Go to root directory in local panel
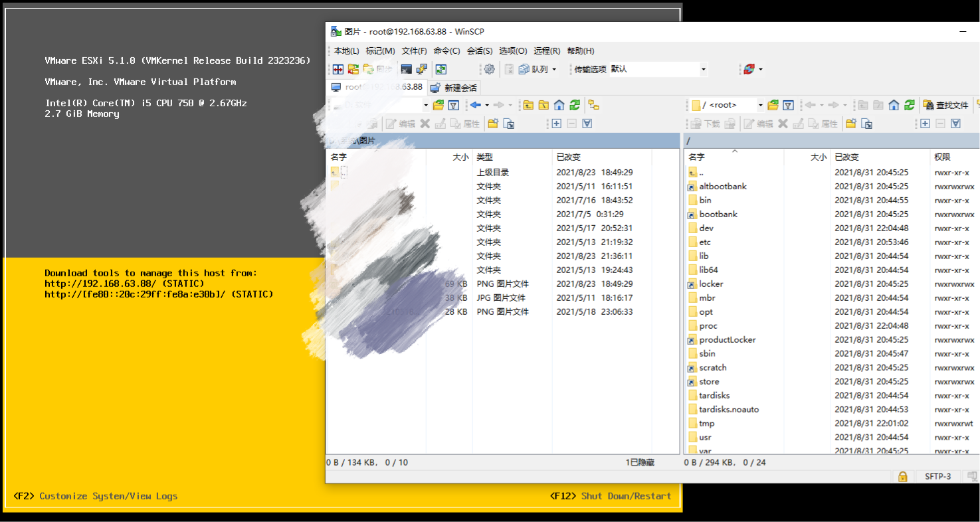 543,105
